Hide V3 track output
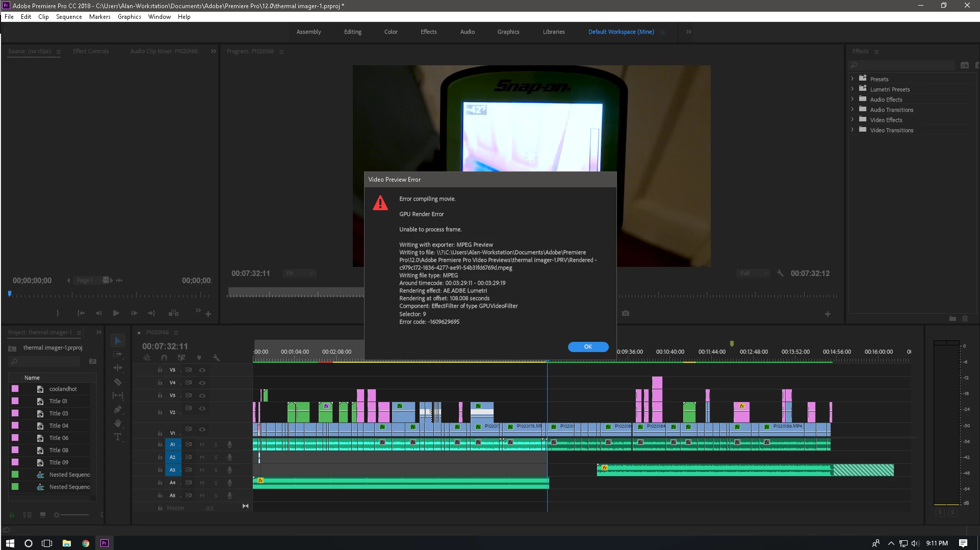The image size is (980, 550). (202, 395)
